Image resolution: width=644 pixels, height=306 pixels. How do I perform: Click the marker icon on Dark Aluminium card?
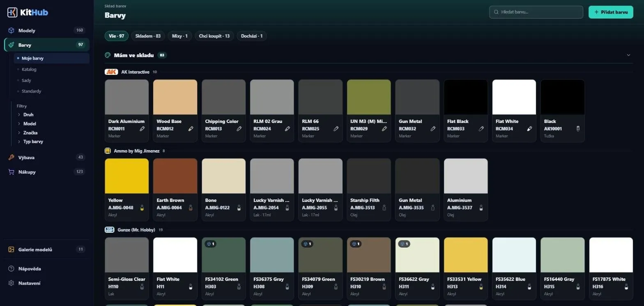tap(142, 129)
